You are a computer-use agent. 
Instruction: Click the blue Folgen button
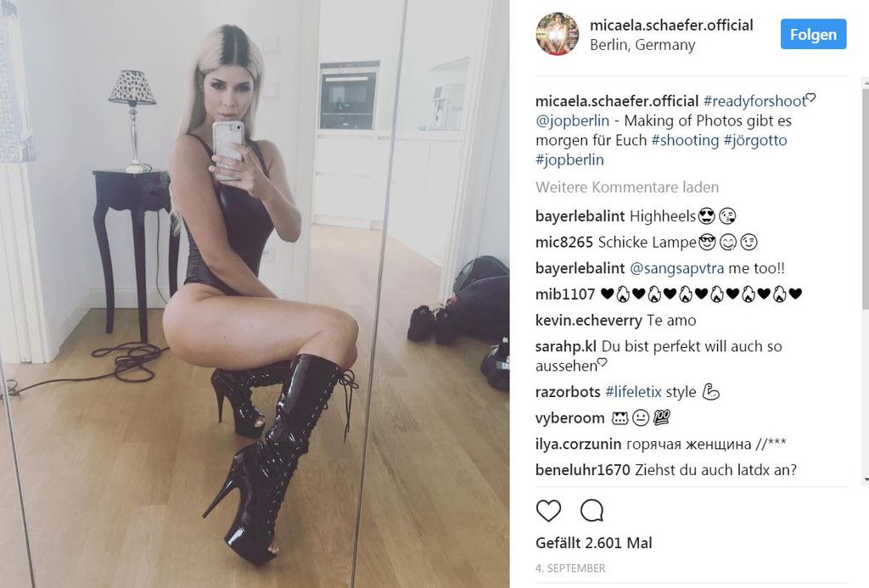click(813, 34)
